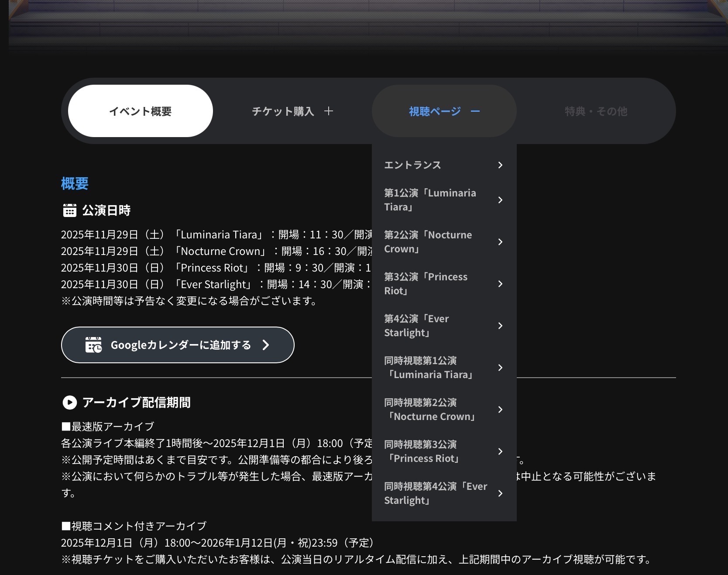Image resolution: width=728 pixels, height=575 pixels.
Task: Select 第3公演「Princess Riot」 from the menu
Action: 426,284
